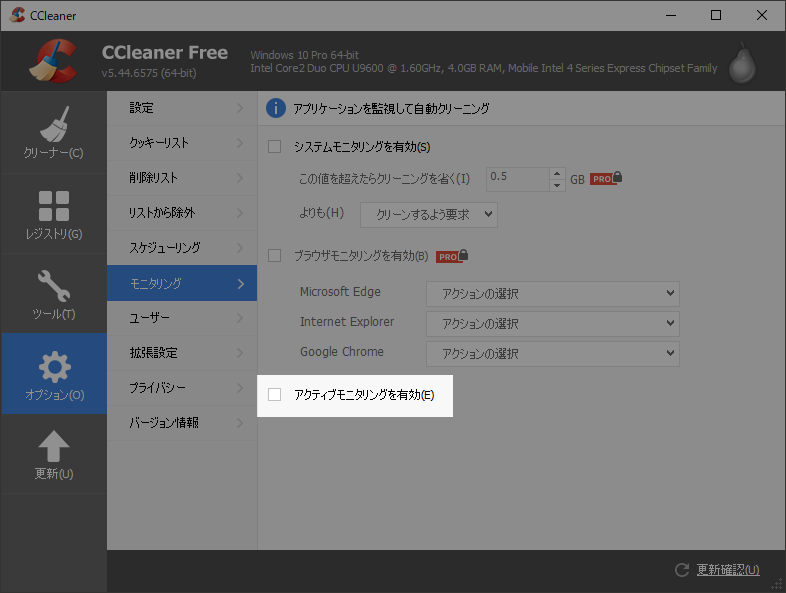The height and width of the screenshot is (593, 786).
Task: Increase the GB value with up arrow
Action: click(x=557, y=173)
